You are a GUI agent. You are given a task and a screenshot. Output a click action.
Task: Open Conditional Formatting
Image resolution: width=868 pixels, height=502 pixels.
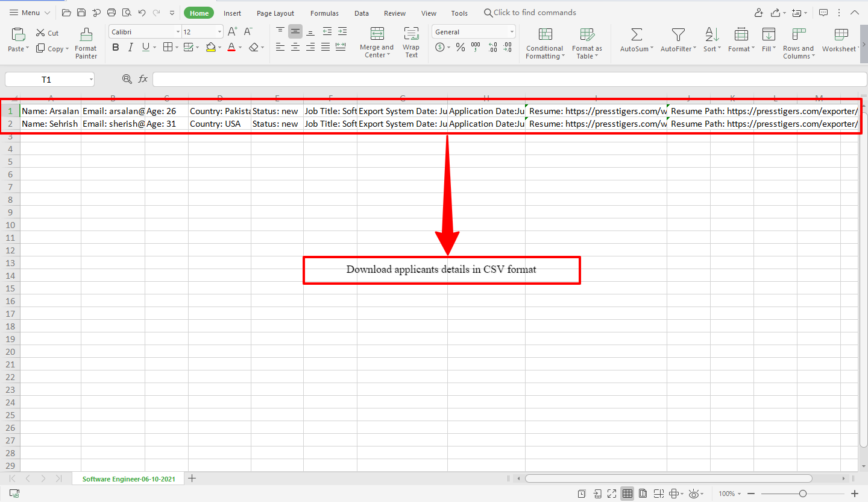point(544,43)
